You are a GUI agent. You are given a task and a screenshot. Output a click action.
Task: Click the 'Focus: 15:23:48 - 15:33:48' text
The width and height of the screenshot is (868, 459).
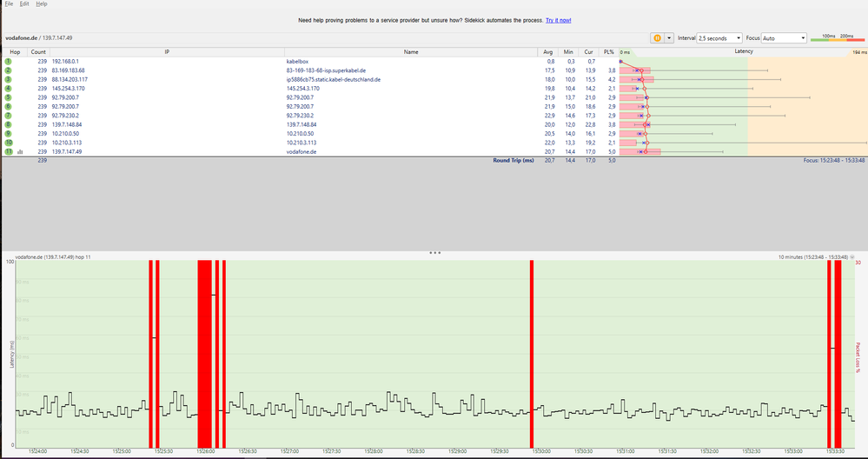click(x=833, y=161)
